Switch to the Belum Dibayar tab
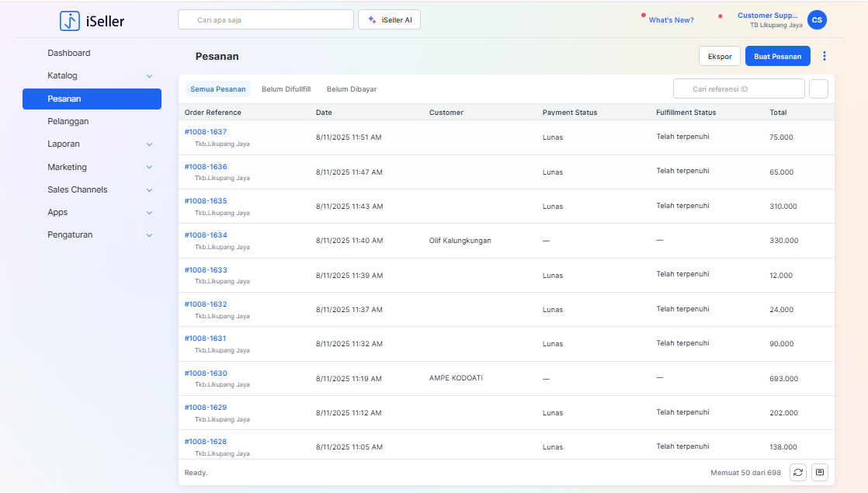The image size is (868, 493). pos(352,89)
